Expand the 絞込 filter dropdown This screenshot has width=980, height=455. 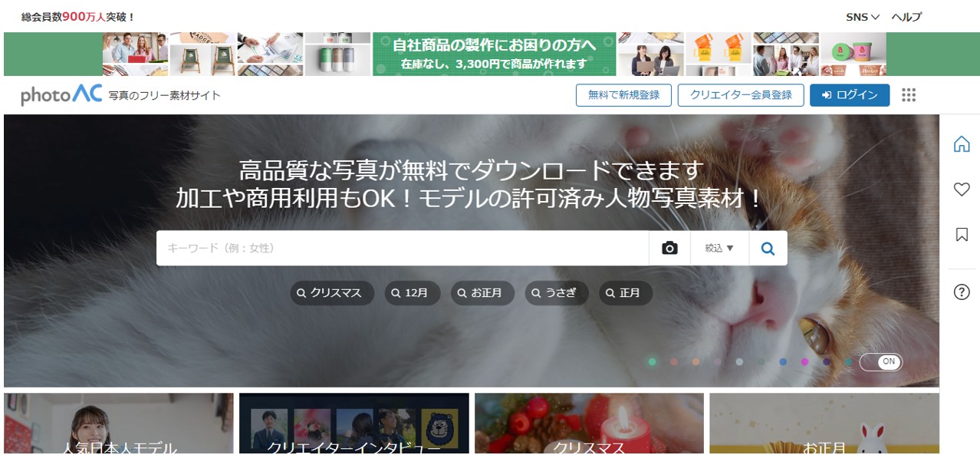pyautogui.click(x=718, y=247)
